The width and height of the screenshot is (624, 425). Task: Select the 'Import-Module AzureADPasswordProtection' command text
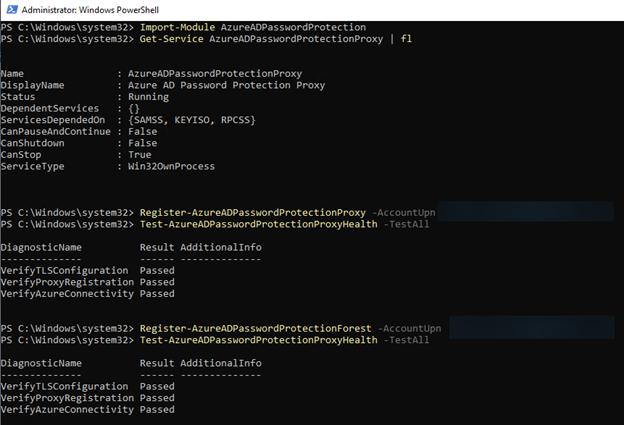tap(253, 27)
